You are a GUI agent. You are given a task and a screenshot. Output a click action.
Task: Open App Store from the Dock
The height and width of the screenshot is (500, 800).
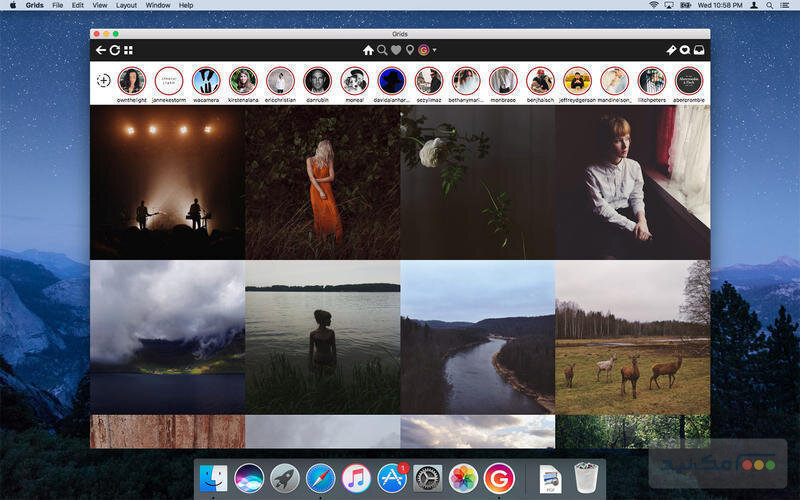pyautogui.click(x=392, y=478)
